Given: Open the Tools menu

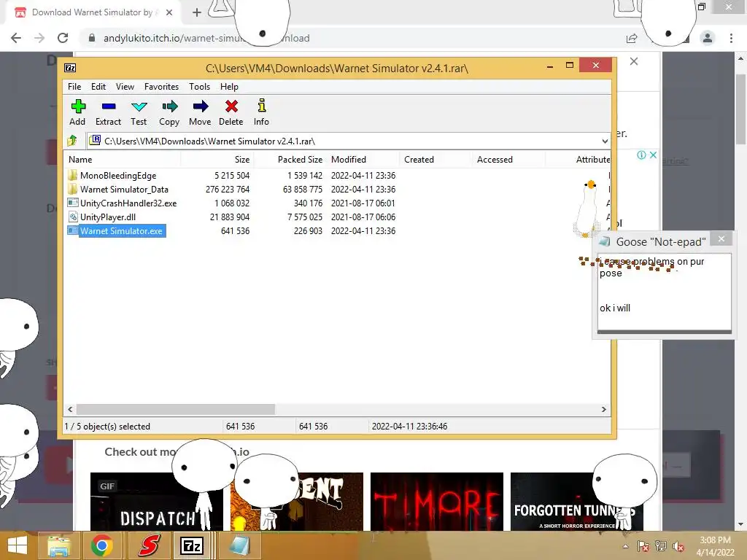Looking at the screenshot, I should [200, 87].
